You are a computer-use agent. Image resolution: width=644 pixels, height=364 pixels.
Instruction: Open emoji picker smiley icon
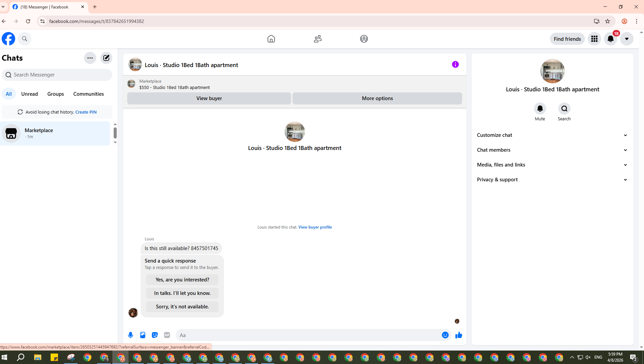click(x=445, y=335)
